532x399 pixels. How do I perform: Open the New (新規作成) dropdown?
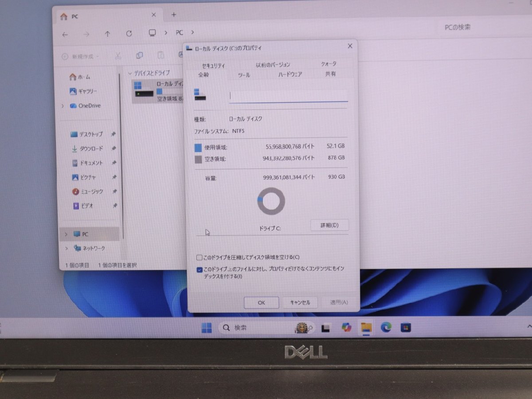point(80,57)
